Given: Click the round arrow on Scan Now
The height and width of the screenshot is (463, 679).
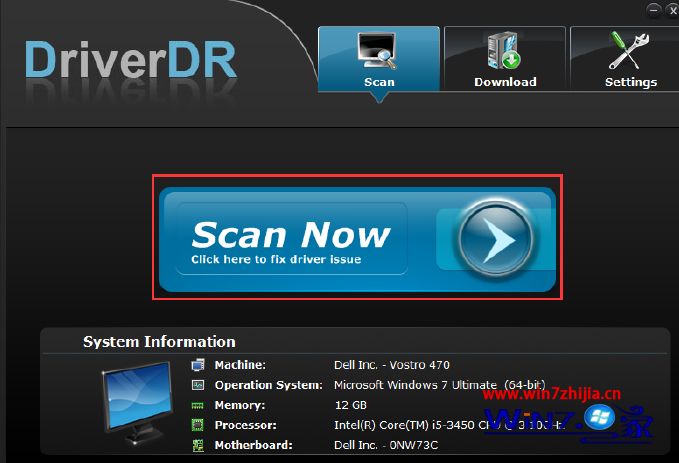Looking at the screenshot, I should tap(496, 238).
